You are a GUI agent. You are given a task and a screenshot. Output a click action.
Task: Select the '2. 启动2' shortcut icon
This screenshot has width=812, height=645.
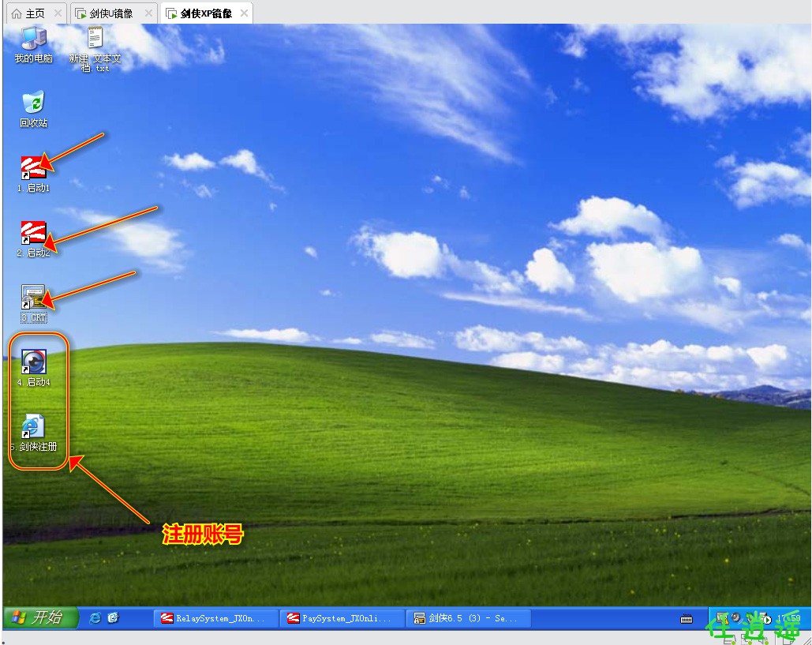tap(34, 239)
